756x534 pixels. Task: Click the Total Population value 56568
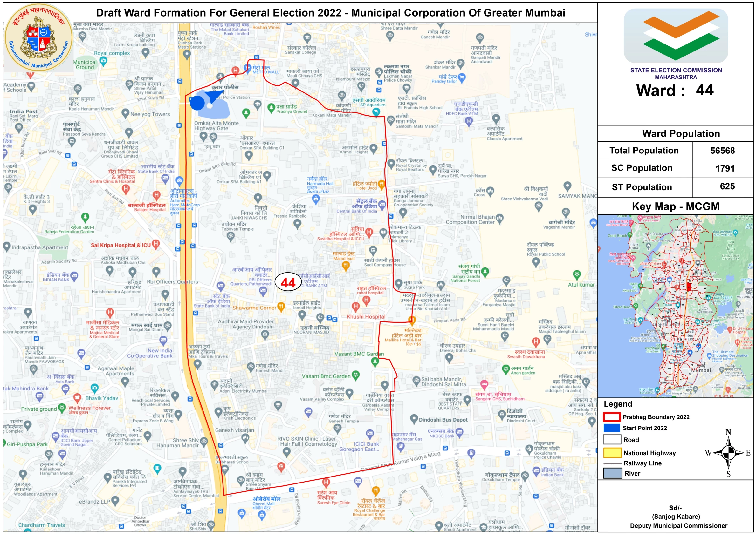point(722,151)
